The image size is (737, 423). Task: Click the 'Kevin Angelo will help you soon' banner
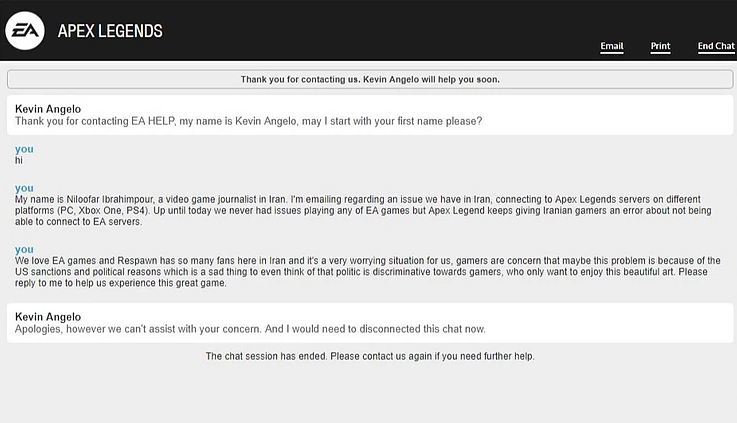point(369,79)
